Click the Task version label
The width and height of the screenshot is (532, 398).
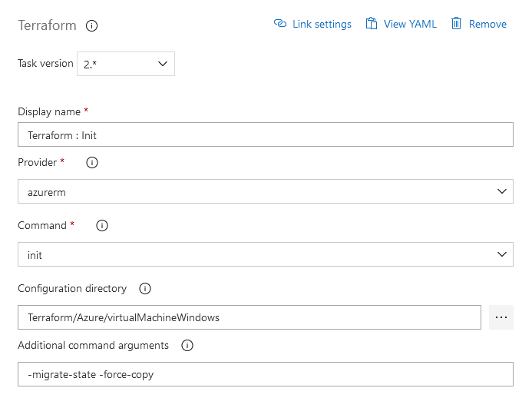click(x=45, y=64)
